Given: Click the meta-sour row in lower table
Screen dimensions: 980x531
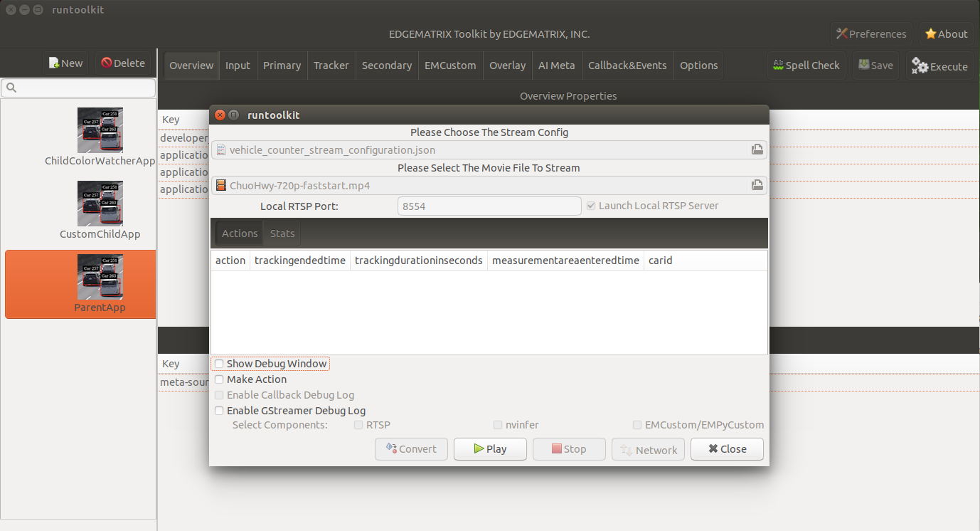Looking at the screenshot, I should (183, 382).
